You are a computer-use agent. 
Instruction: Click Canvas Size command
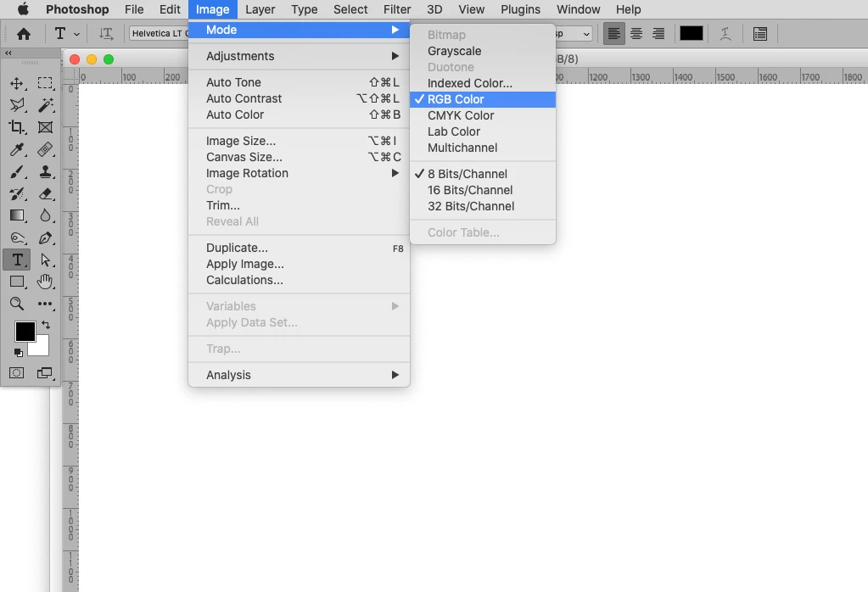point(299,157)
